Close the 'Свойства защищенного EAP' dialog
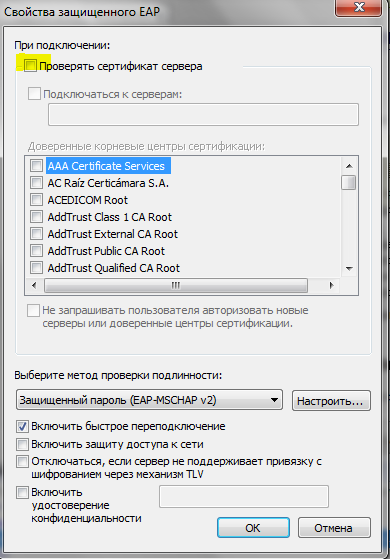The image size is (390, 559). [358, 7]
